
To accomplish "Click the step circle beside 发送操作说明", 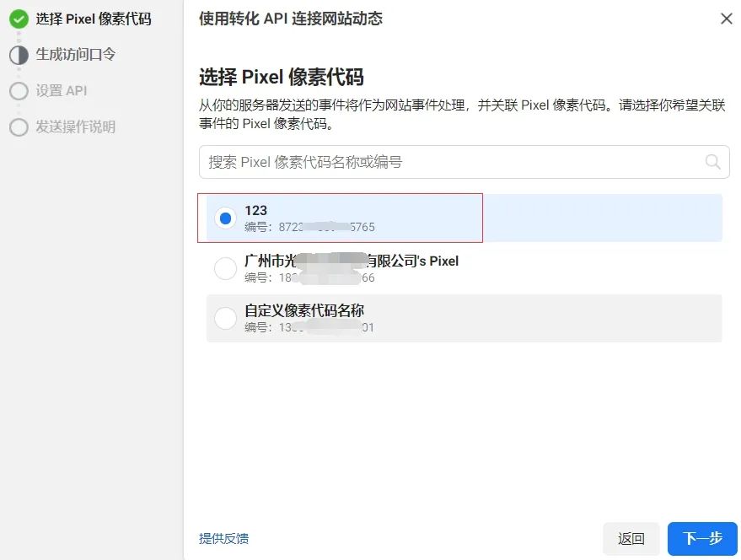I will click(19, 127).
